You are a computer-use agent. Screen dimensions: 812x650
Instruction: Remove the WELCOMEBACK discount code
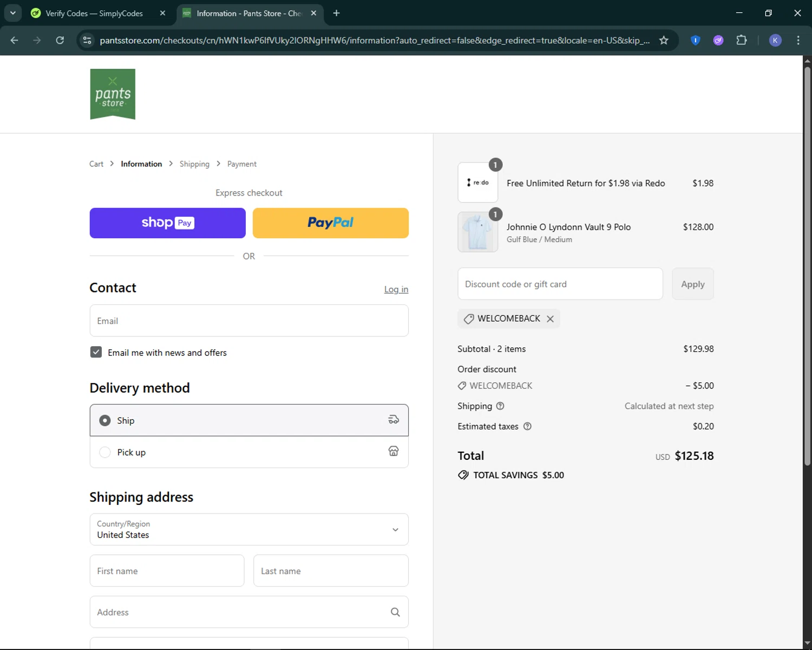[550, 318]
